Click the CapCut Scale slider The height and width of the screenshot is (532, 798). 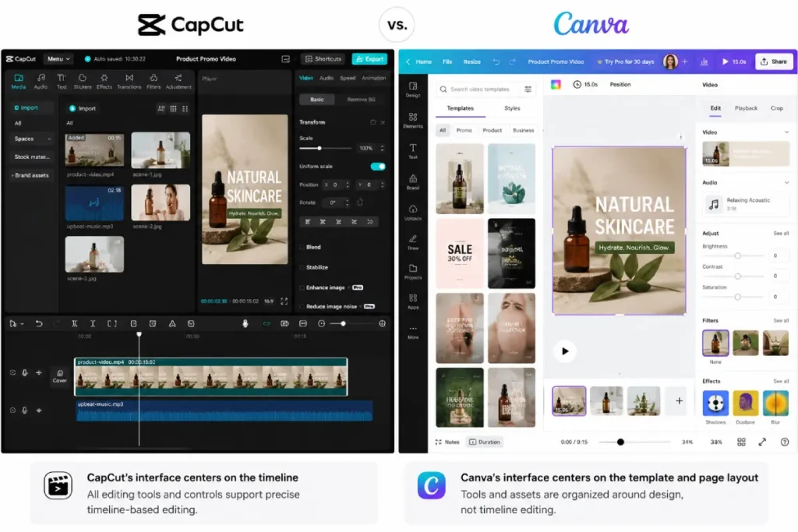(325, 149)
